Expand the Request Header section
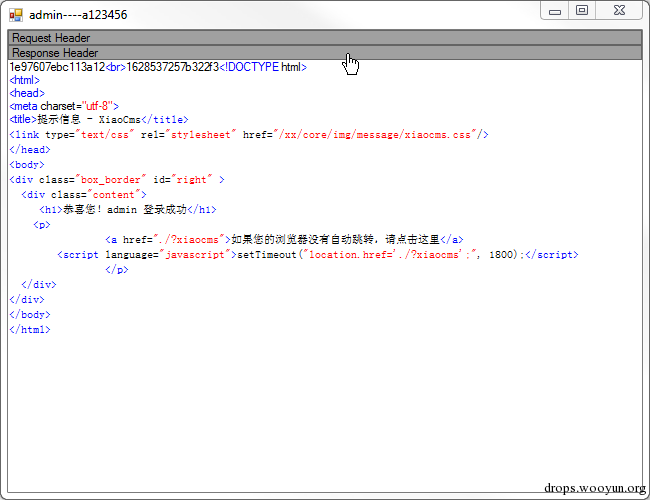This screenshot has width=650, height=500. pyautogui.click(x=325, y=38)
